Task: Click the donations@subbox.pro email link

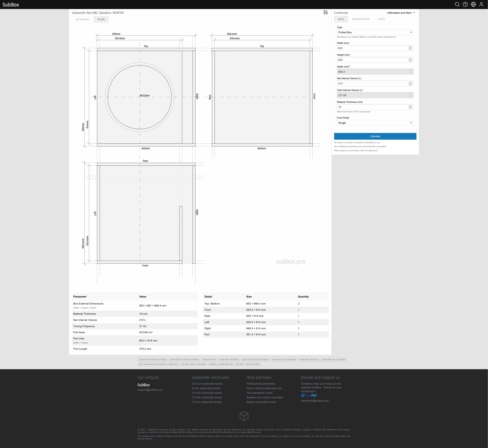Action: click(x=315, y=401)
